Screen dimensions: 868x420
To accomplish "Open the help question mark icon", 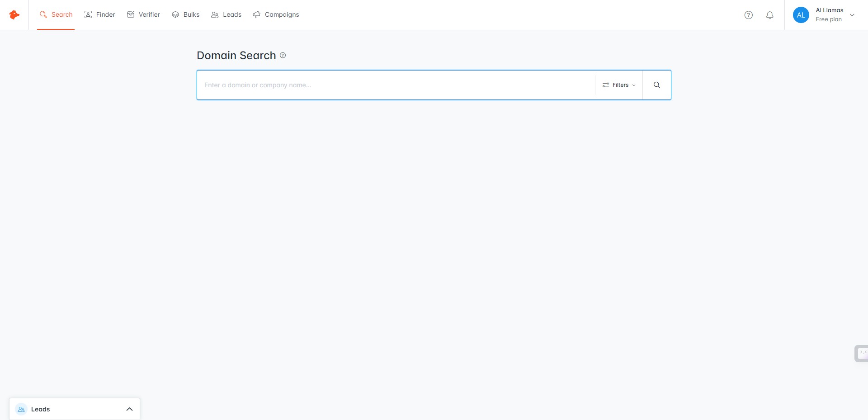I will point(749,15).
